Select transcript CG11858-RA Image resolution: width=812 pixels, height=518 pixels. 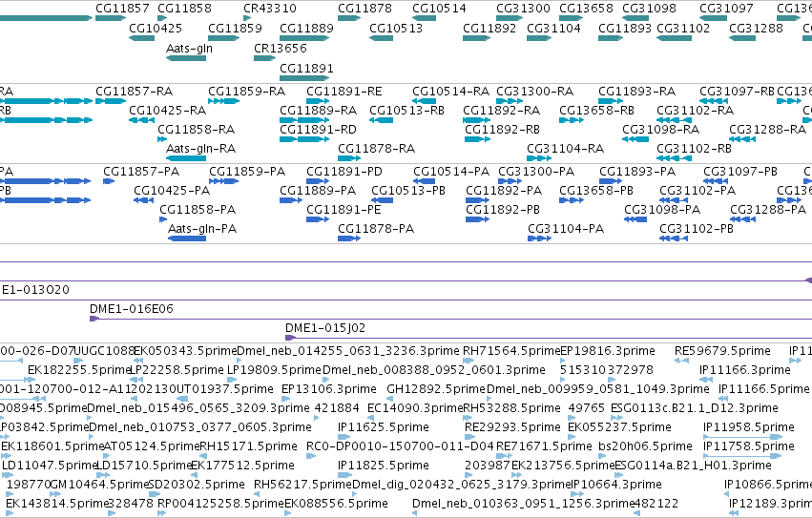(x=196, y=130)
